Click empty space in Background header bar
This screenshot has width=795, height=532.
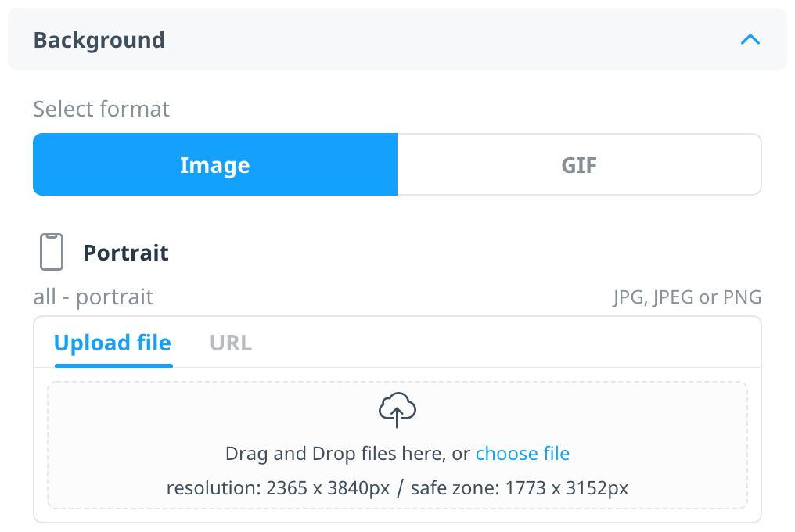coord(451,40)
